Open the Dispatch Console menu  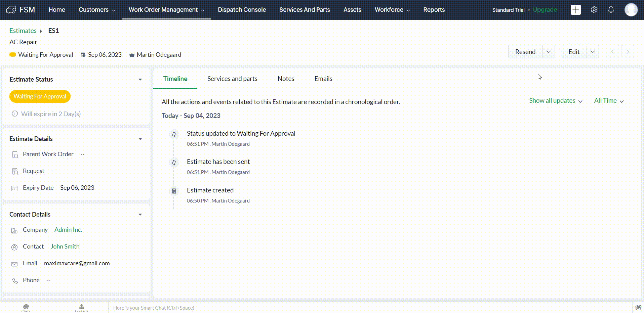(x=242, y=10)
